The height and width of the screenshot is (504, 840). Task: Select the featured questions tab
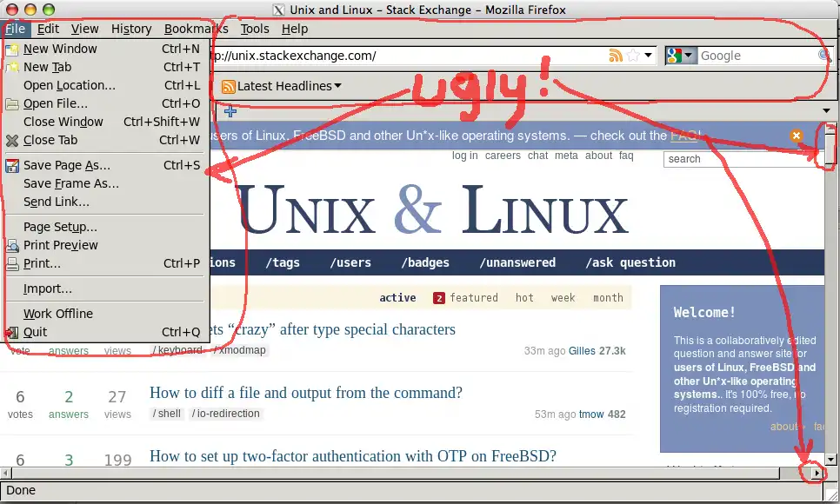pos(465,298)
